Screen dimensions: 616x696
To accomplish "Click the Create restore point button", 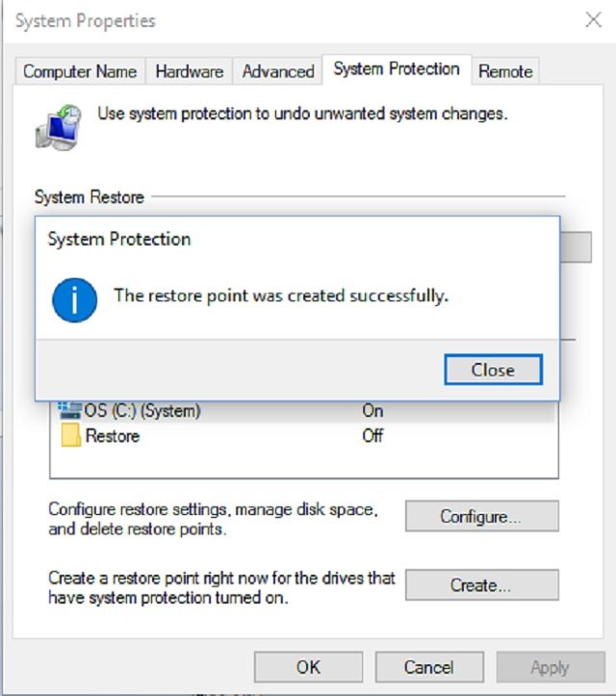I will [x=482, y=585].
